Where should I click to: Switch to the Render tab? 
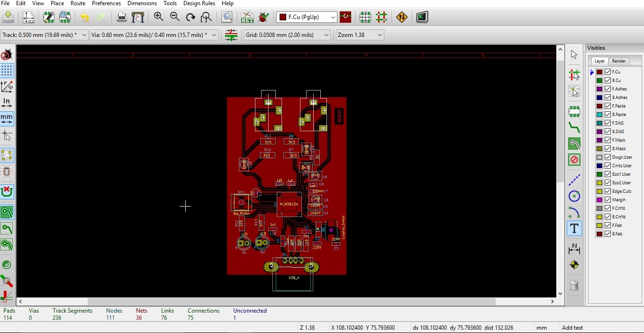pos(619,61)
